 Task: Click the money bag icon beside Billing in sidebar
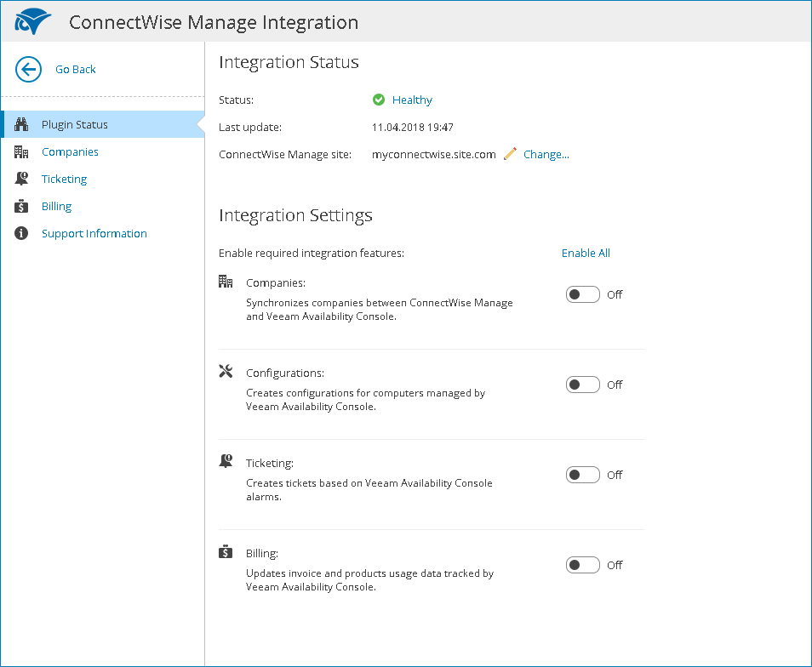22,206
